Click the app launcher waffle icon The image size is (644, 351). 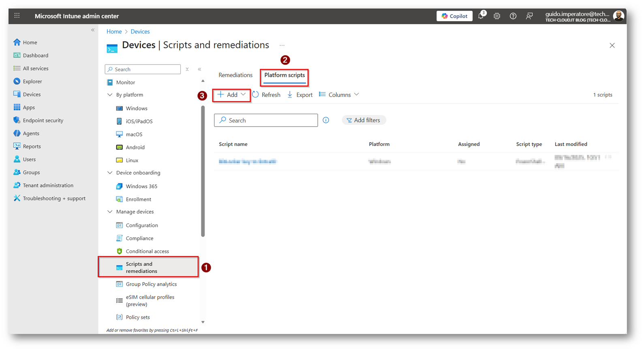(x=17, y=16)
